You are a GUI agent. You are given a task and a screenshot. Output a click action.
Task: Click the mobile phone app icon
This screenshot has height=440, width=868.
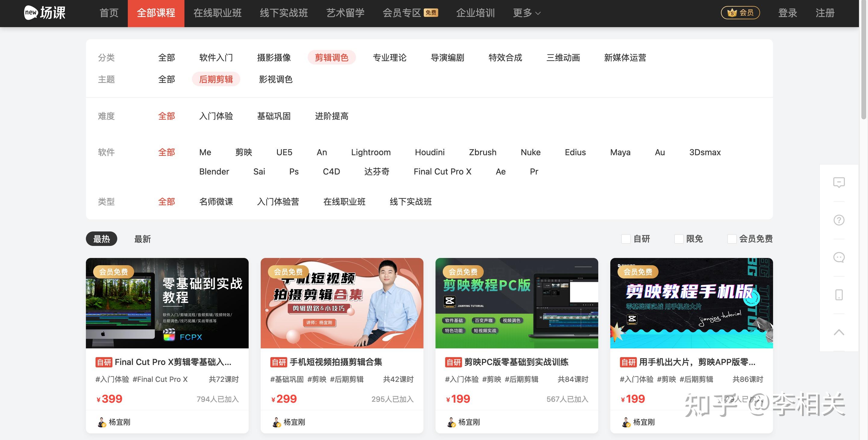839,295
